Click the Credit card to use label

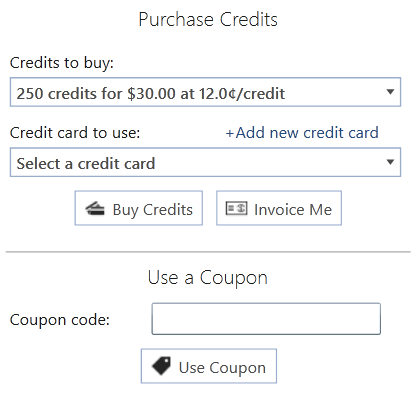point(75,133)
